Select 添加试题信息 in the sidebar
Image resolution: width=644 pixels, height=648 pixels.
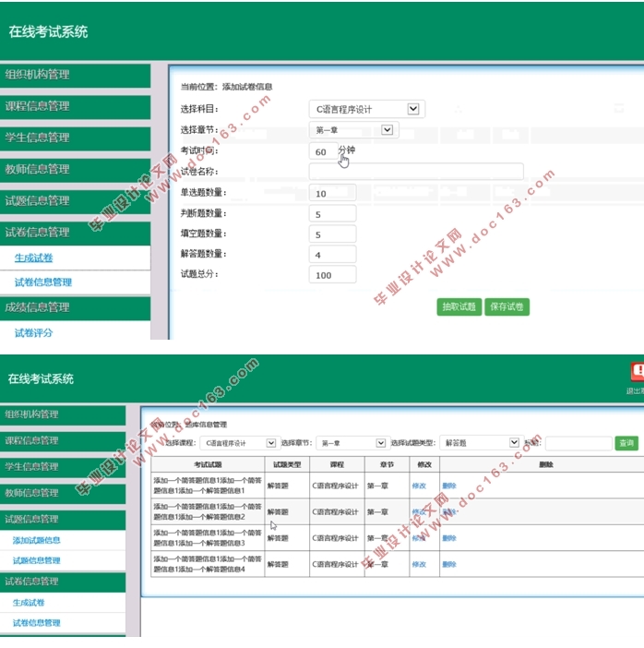click(37, 540)
